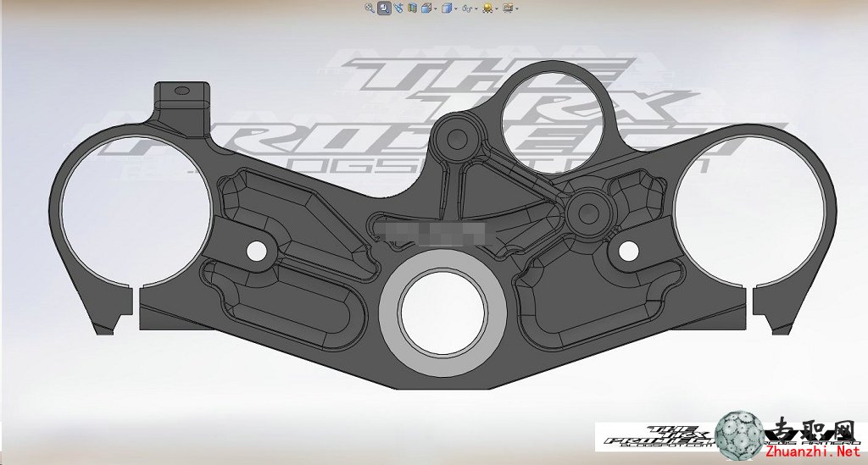Click the Zoom to Fit icon

pos(370,8)
